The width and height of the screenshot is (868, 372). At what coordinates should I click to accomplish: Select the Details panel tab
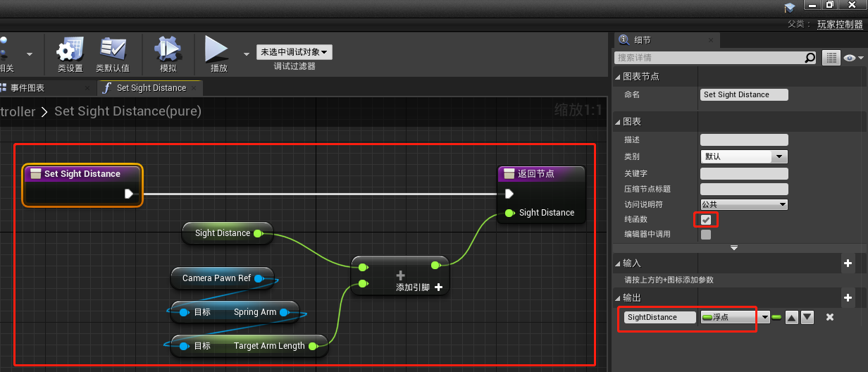coord(643,40)
